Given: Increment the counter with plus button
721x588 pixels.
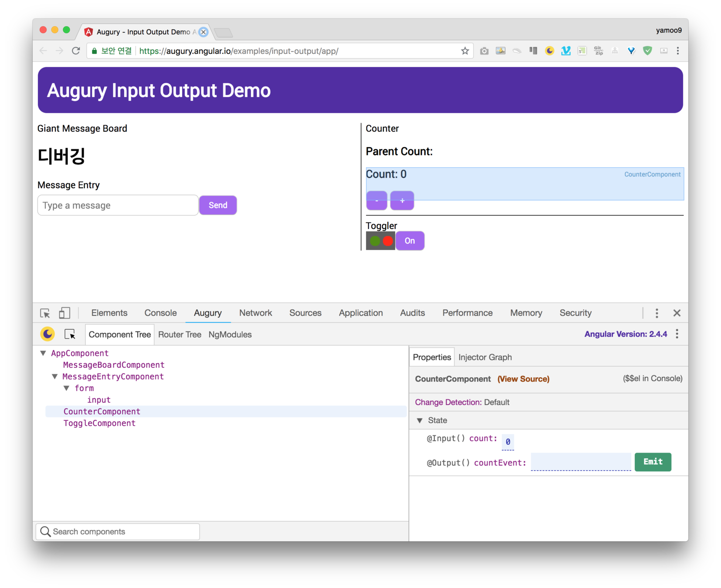Looking at the screenshot, I should tap(402, 200).
